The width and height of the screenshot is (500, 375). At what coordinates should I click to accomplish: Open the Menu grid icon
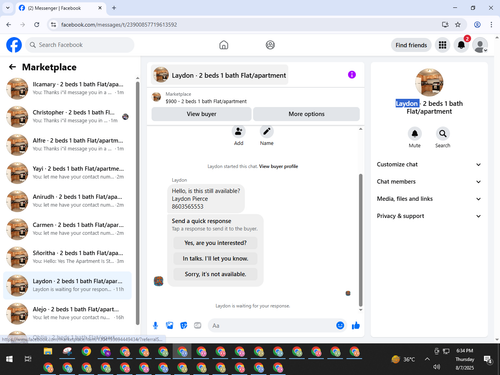pos(442,45)
